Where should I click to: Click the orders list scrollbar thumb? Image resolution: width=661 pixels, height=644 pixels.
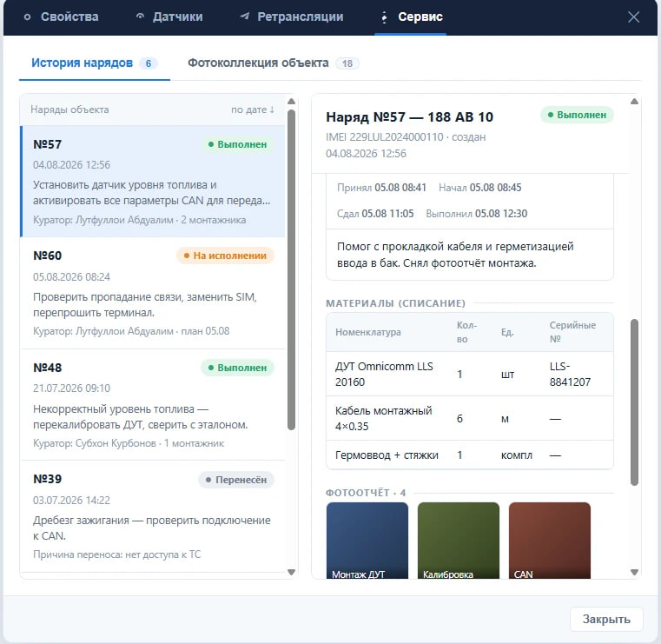click(291, 270)
